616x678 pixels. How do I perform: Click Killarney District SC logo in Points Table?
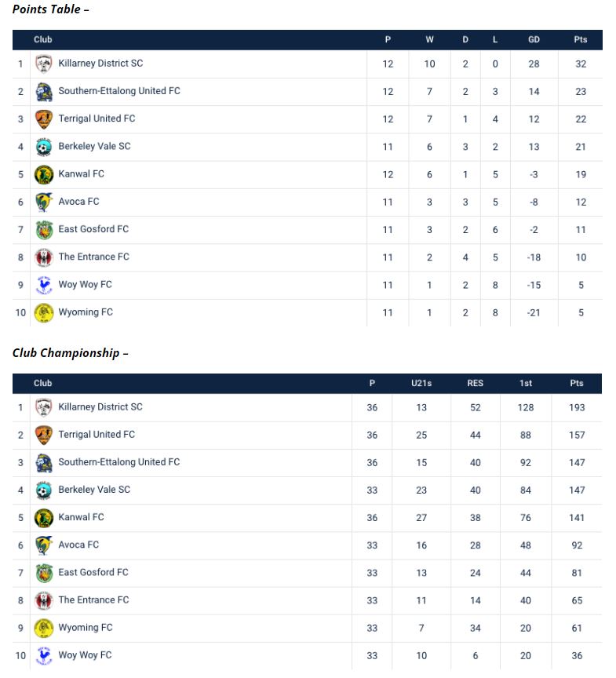point(44,64)
